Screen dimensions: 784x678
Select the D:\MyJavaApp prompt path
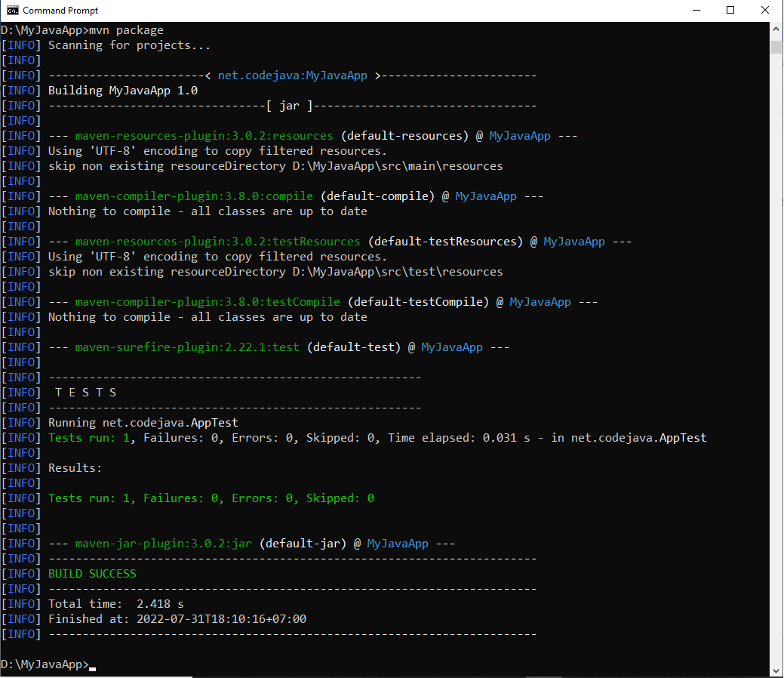click(43, 664)
